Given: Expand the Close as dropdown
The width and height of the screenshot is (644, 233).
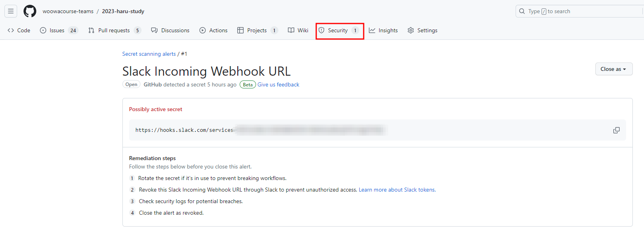Looking at the screenshot, I should tap(614, 69).
